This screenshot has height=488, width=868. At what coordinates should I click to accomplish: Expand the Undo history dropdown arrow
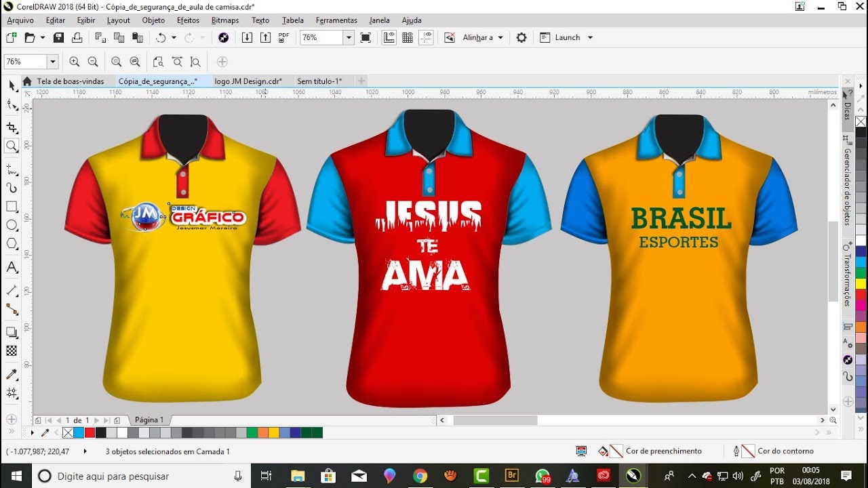coord(174,38)
